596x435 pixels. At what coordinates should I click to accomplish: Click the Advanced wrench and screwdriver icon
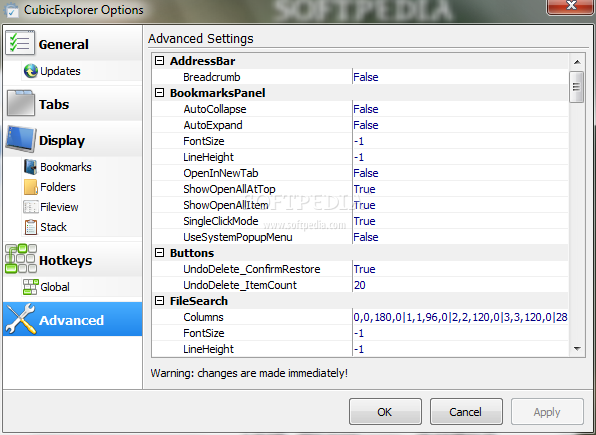(x=21, y=319)
